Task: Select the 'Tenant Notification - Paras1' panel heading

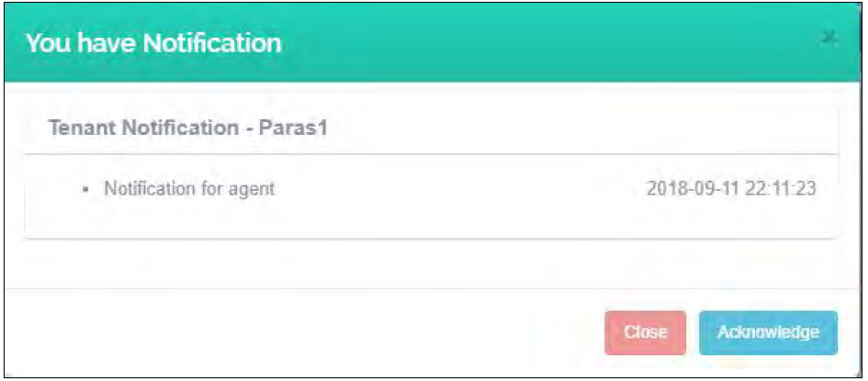Action: (x=187, y=128)
